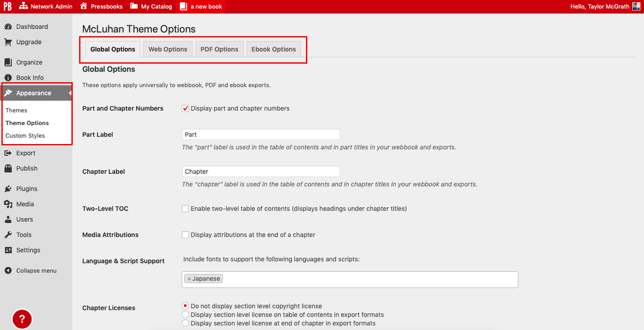Switch to the Web Options tab

[x=168, y=49]
